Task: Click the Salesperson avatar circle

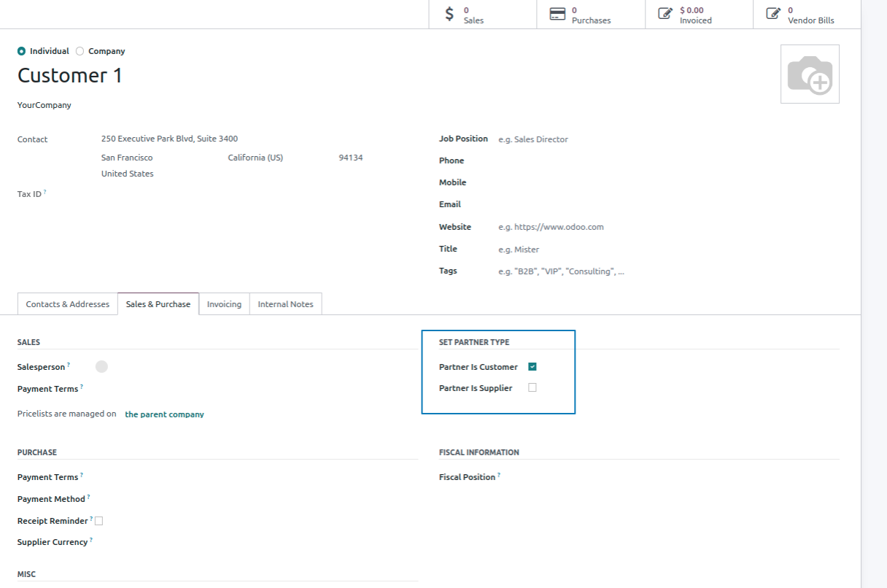Action: click(101, 366)
